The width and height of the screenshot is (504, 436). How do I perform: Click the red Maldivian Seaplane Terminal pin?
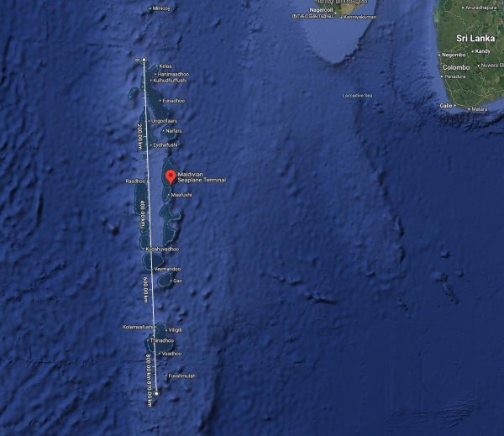171,177
